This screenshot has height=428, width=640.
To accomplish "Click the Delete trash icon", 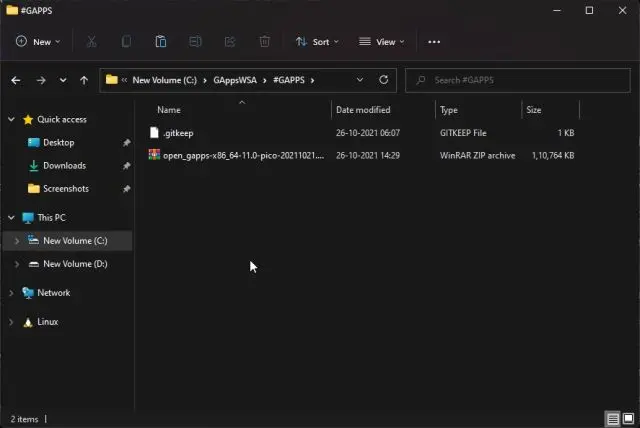I will (264, 42).
